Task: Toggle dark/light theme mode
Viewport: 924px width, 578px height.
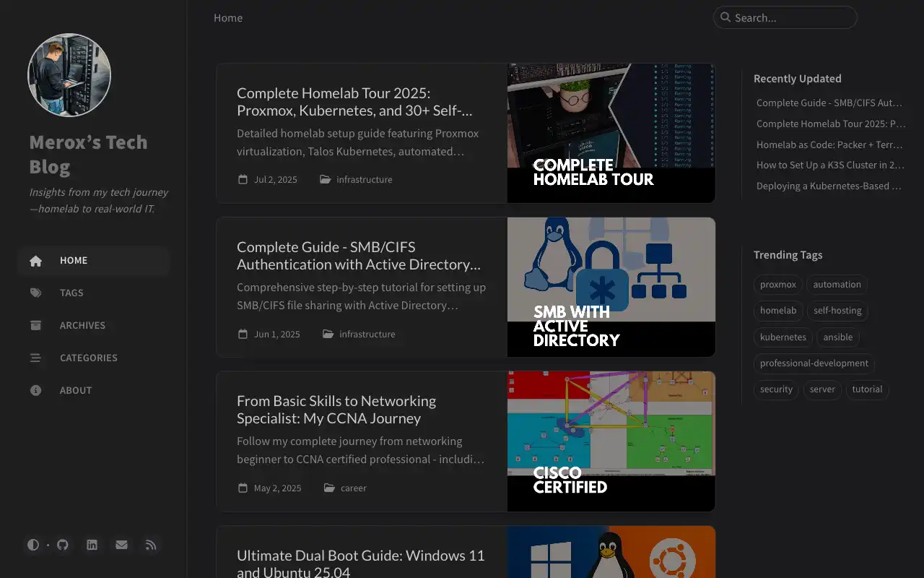Action: click(x=33, y=545)
